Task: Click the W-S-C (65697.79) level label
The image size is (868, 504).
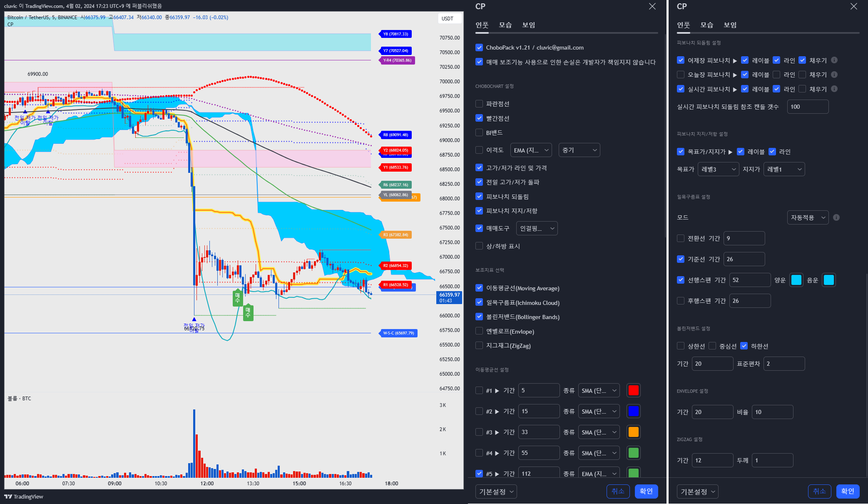Action: pos(398,333)
